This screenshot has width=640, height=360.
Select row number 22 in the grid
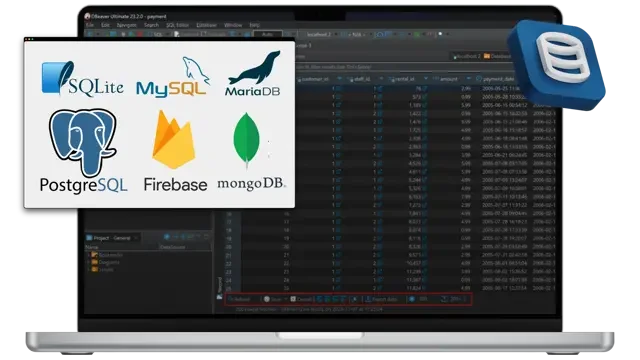[x=228, y=264]
